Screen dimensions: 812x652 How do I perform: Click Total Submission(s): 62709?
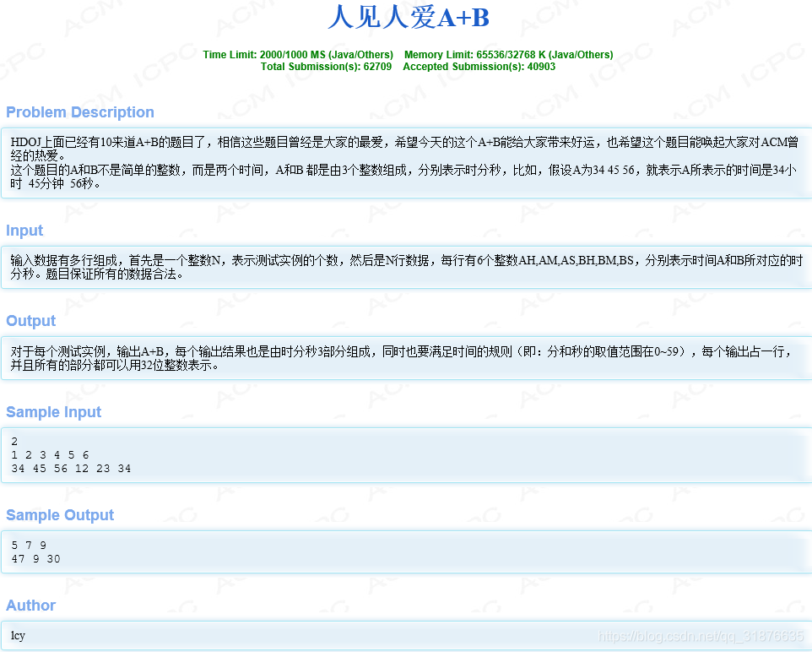(x=327, y=67)
